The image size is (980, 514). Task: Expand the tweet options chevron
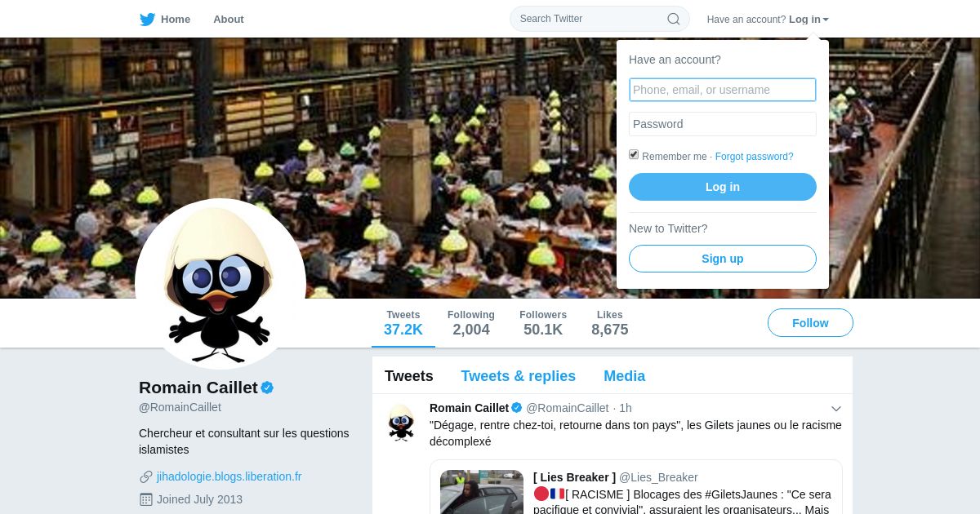tap(836, 409)
